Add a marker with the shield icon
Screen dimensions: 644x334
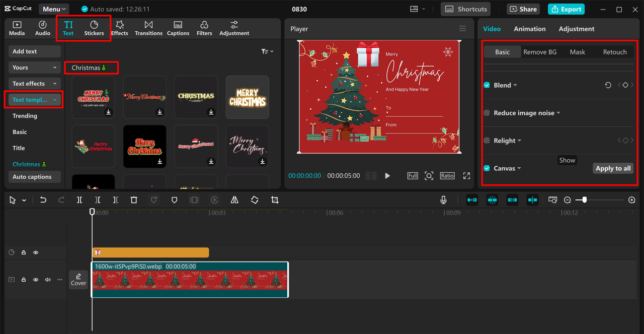click(x=174, y=200)
